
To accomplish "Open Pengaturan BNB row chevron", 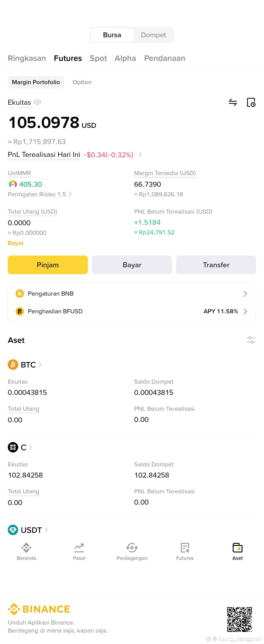I will coord(245,294).
